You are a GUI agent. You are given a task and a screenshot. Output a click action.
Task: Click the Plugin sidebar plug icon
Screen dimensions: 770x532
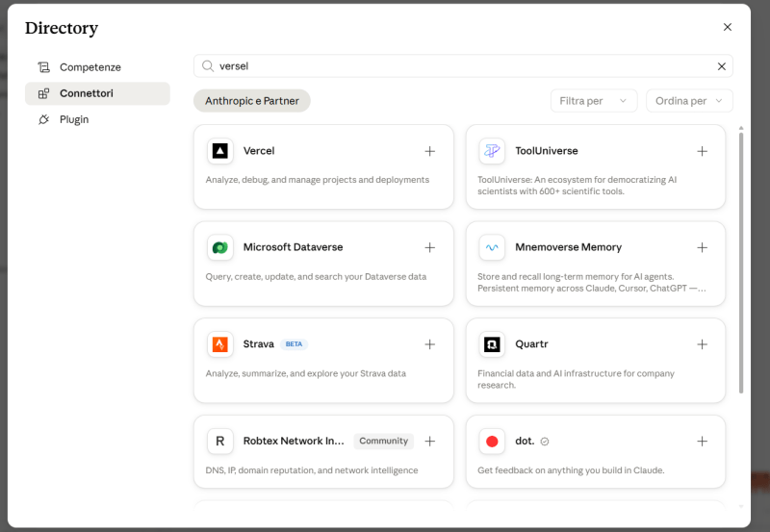pos(43,119)
